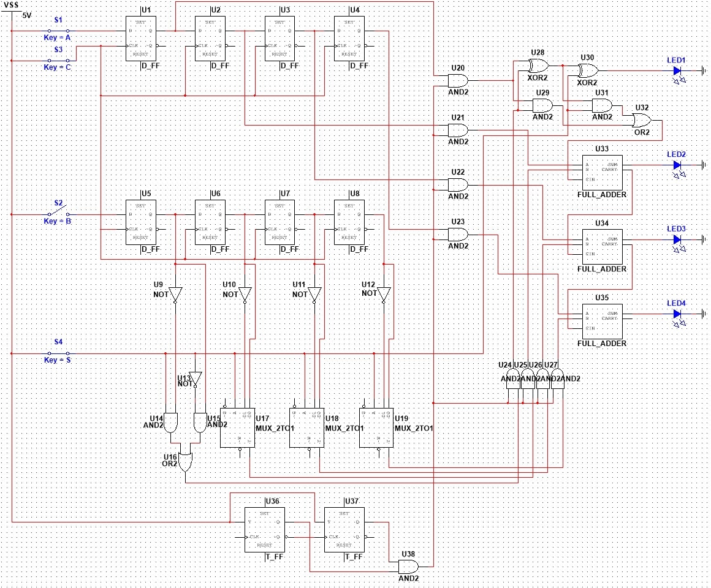Image resolution: width=711 pixels, height=588 pixels.
Task: Select the U2 D flip-flop component
Action: [x=210, y=39]
